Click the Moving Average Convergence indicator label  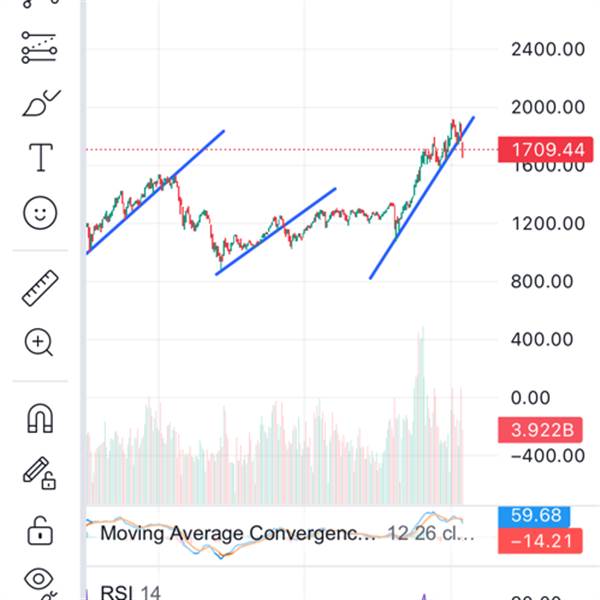238,533
